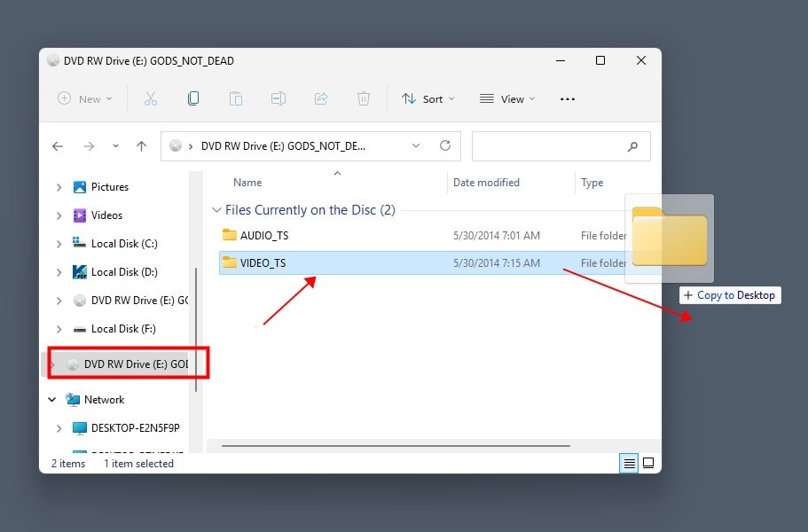Screen dimensions: 808x532
Task: Open the Sort dropdown menu
Action: 428,98
